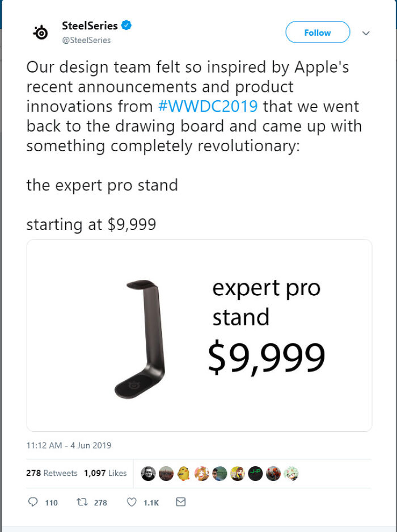Toggle Follow on the SteelSeries account

coord(317,32)
